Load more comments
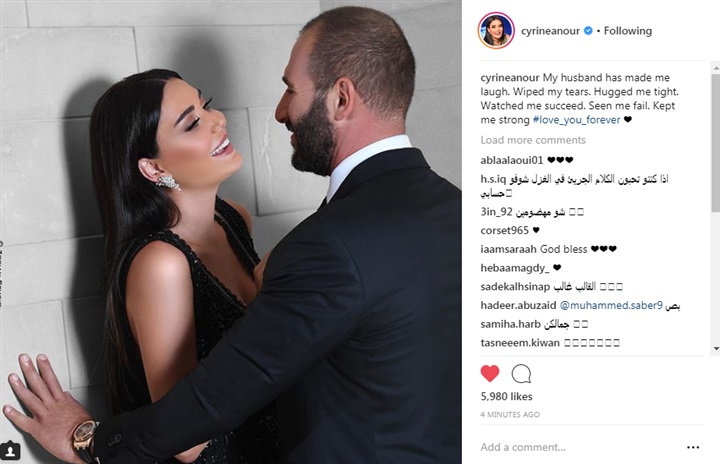 [533, 140]
